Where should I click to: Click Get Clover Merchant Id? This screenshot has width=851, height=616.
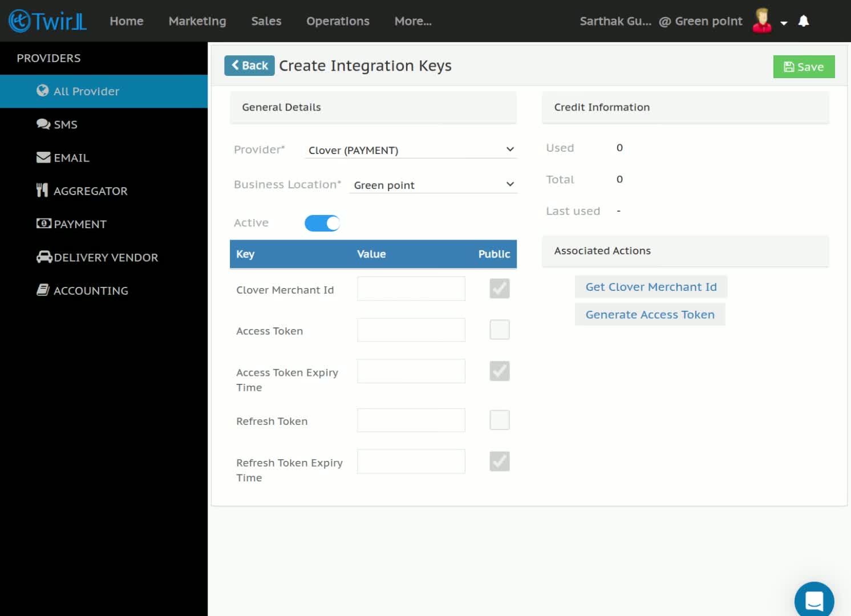click(x=651, y=287)
